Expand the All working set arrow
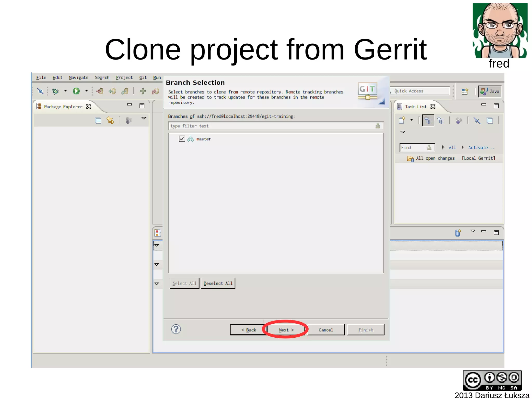The image size is (532, 399). pos(443,147)
